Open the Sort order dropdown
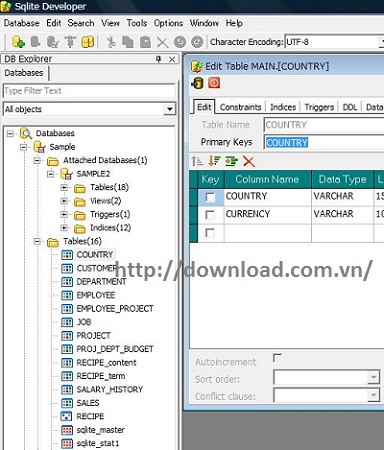Viewport: 384px width, 450px height. point(373,377)
